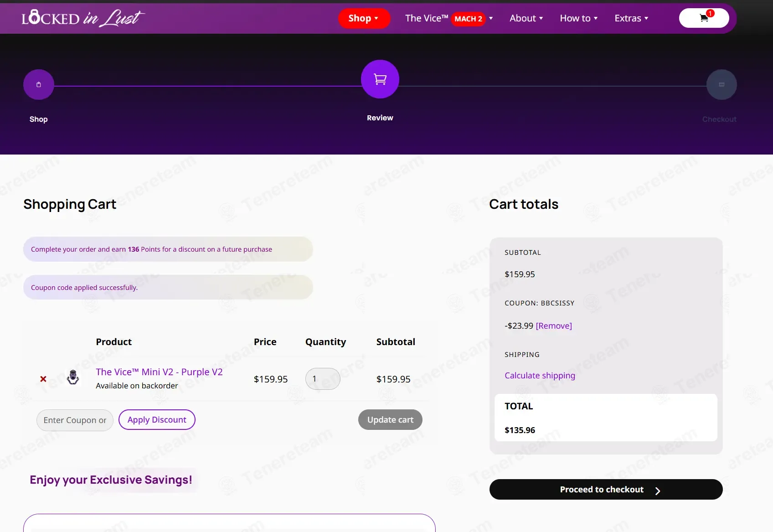Select the 'Available on backorder' text
Screen dimensions: 773x532
[x=137, y=386]
